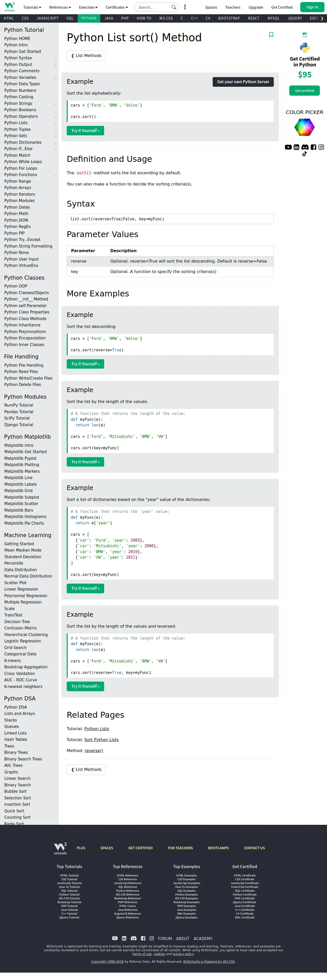
Task: Click the search magnifier icon
Action: [x=174, y=7]
